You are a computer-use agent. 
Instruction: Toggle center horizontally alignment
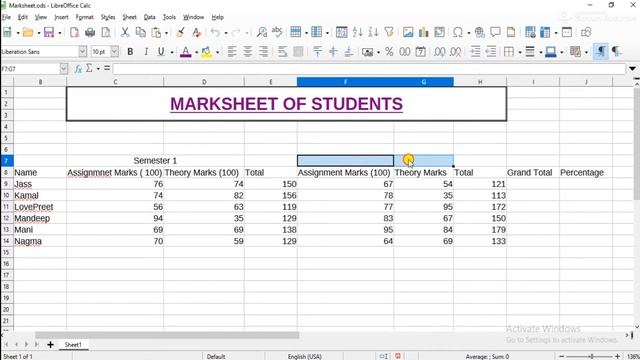[x=247, y=51]
